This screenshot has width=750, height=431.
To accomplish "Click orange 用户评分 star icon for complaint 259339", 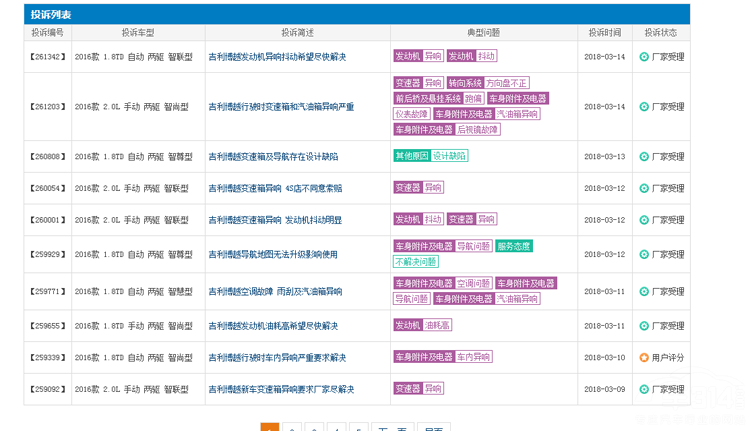I will (644, 357).
